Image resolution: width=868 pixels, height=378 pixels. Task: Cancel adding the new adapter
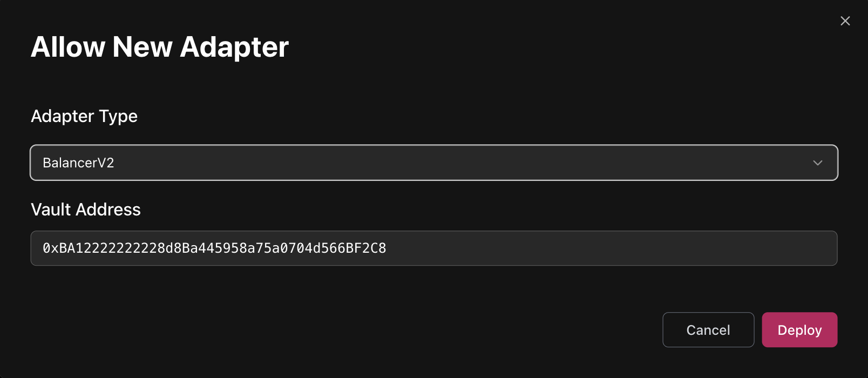(x=708, y=330)
